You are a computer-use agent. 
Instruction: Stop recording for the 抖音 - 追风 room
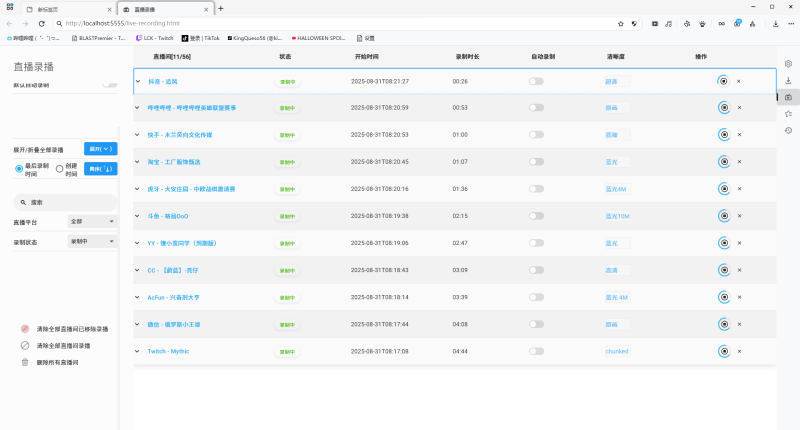click(x=723, y=81)
